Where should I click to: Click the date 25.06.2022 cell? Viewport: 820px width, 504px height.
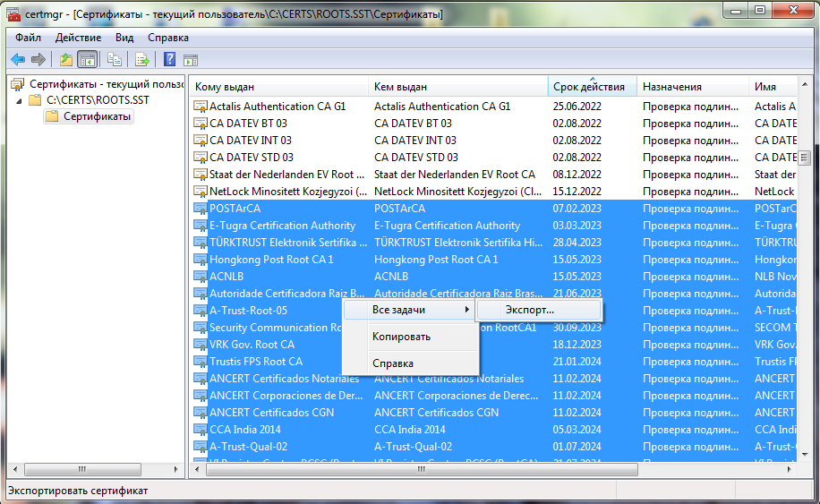[577, 107]
